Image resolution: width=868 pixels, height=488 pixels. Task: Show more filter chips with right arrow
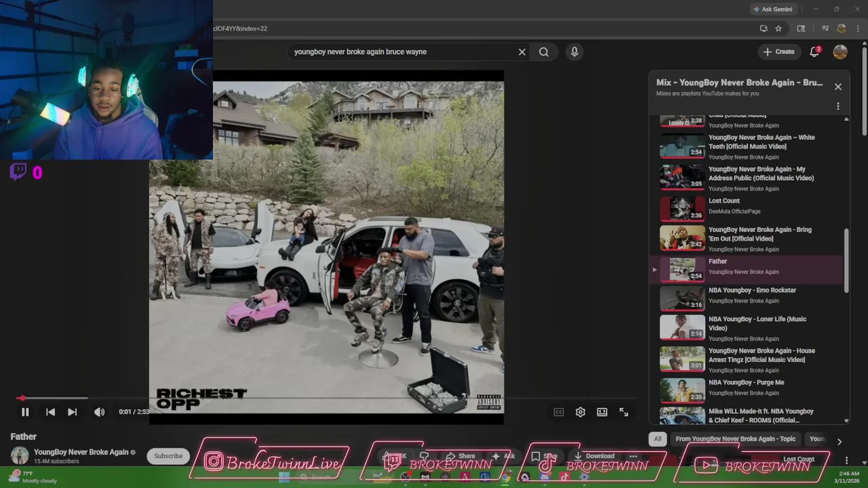[839, 441]
